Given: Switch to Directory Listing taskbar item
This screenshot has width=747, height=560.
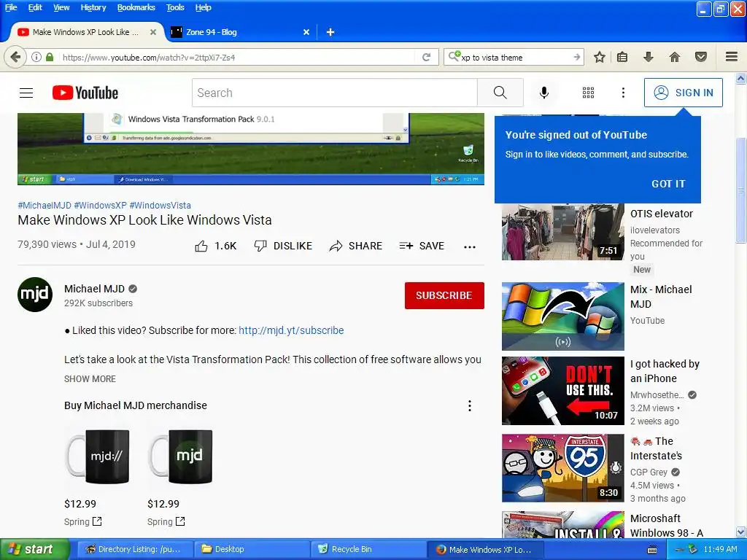Looking at the screenshot, I should pyautogui.click(x=135, y=550).
